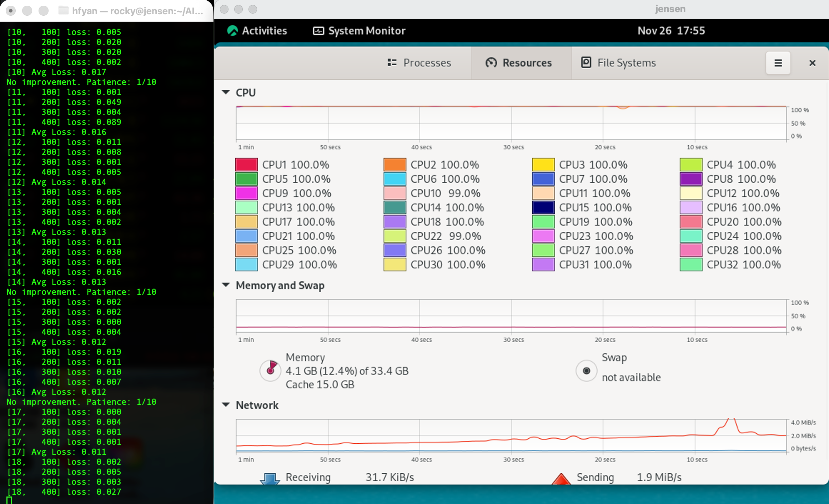
Task: Switch to the Processes tab
Action: click(x=419, y=63)
